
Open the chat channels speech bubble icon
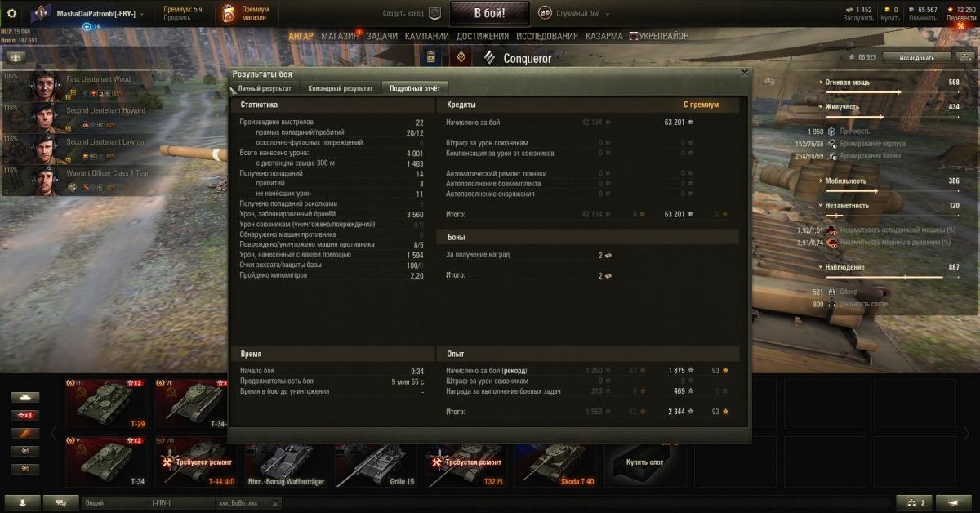[x=60, y=502]
